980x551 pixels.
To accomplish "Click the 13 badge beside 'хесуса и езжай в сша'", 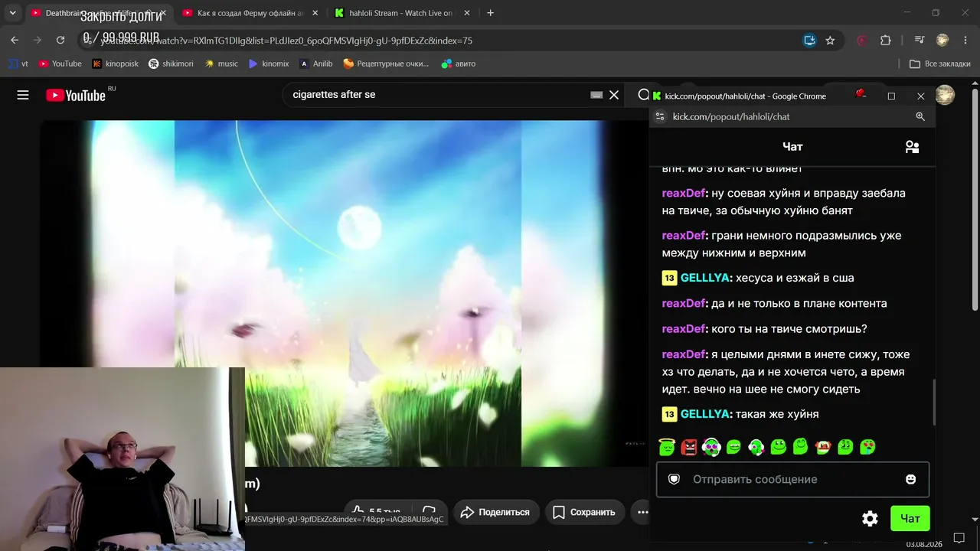I will click(670, 278).
